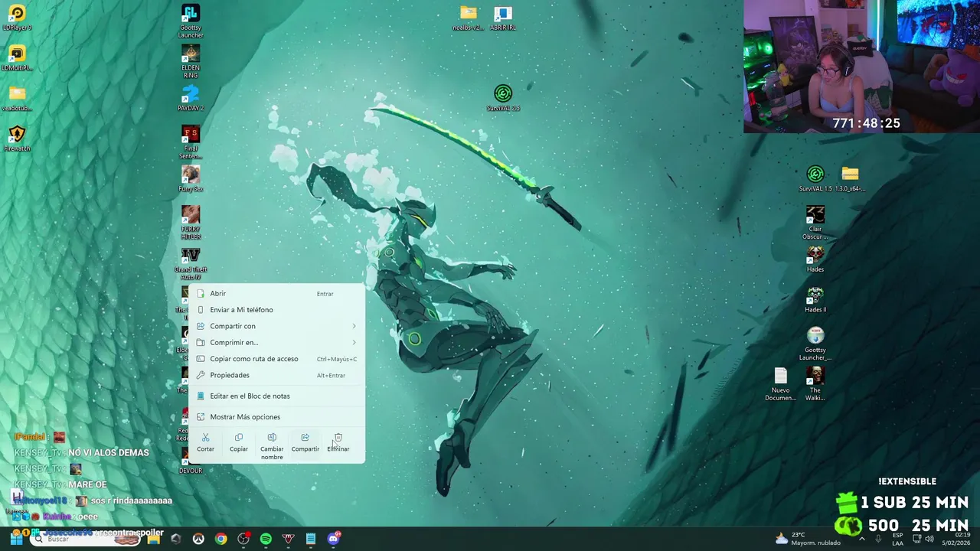
Task: Open the ABRIR RL desktop file
Action: [503, 18]
